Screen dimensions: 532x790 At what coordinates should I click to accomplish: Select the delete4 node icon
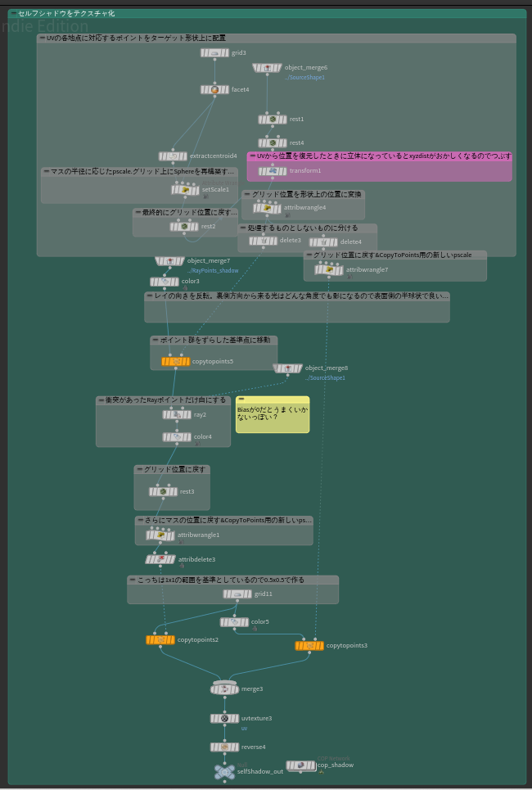[323, 242]
